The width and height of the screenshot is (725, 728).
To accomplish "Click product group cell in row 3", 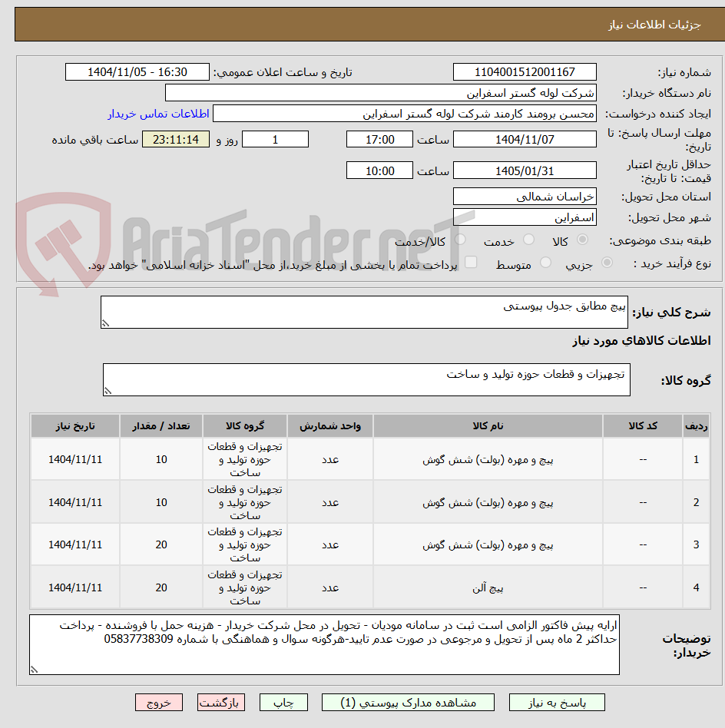I will coord(245,545).
